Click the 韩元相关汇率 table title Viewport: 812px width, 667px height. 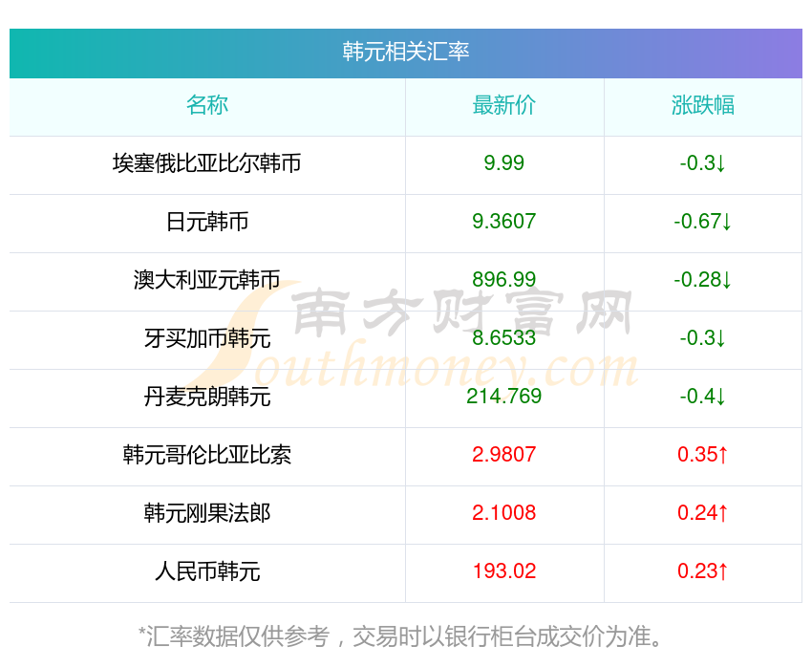(405, 52)
